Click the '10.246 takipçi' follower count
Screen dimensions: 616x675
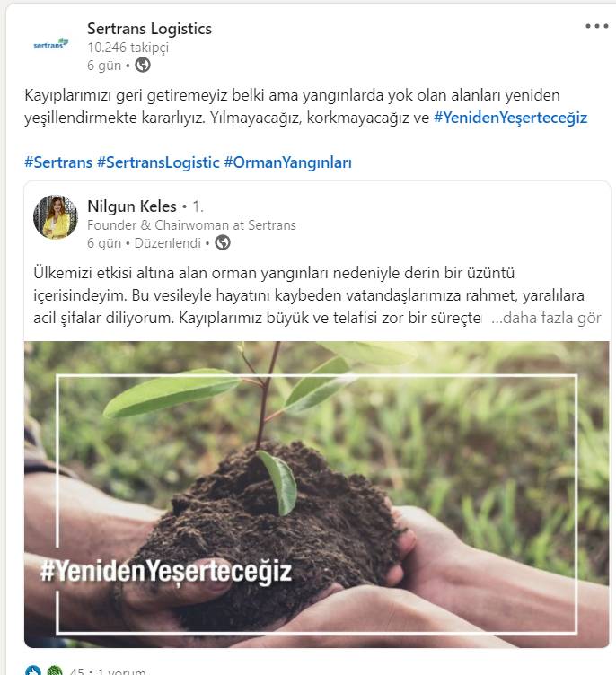click(128, 48)
